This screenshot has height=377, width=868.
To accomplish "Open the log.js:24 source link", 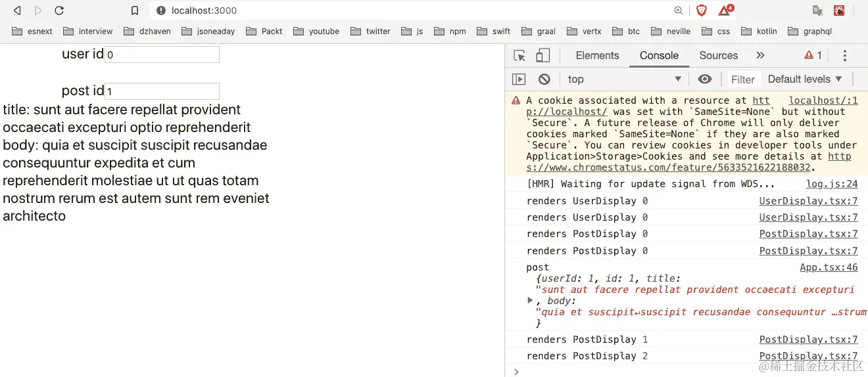I will (832, 184).
